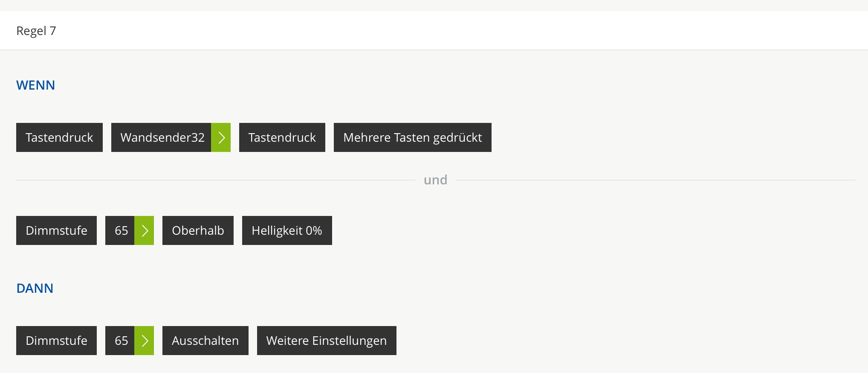The width and height of the screenshot is (868, 373).
Task: Click the Regel 7 title
Action: pos(36,31)
